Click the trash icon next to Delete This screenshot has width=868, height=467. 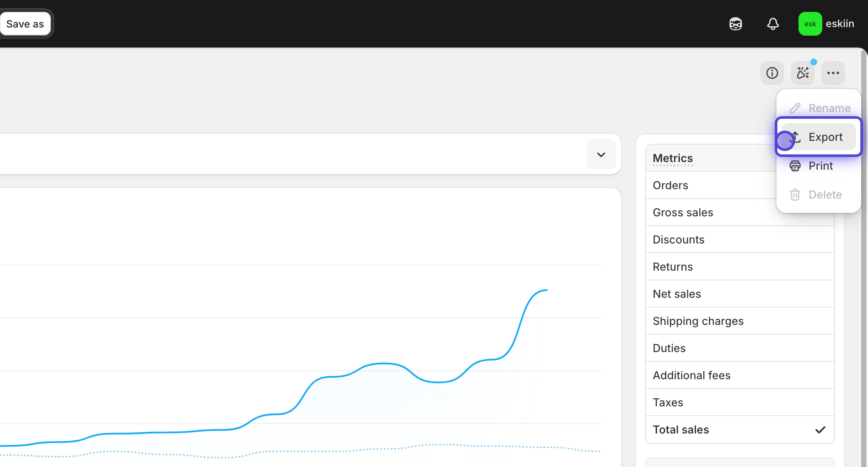[795, 195]
